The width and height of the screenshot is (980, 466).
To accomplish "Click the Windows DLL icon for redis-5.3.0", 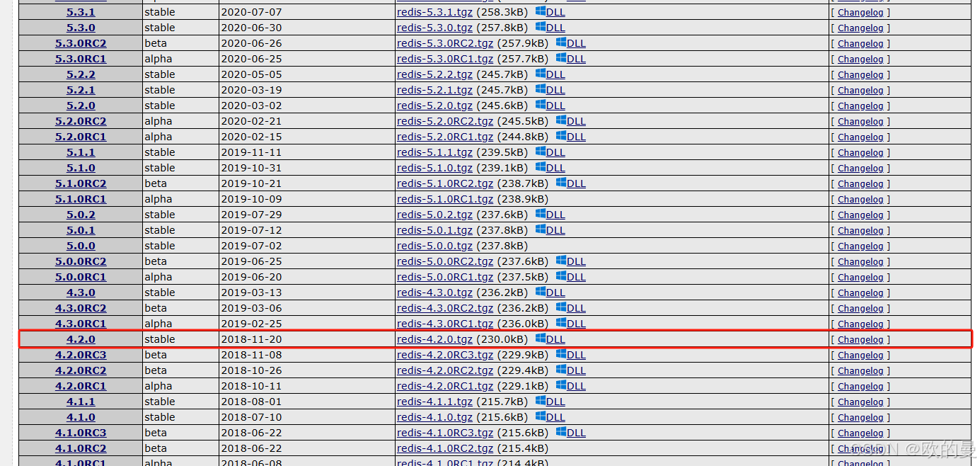I will (x=541, y=27).
